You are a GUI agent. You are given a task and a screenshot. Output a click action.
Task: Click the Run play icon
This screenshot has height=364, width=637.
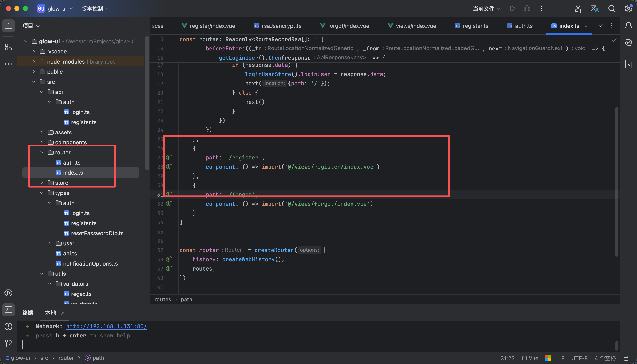coord(513,8)
